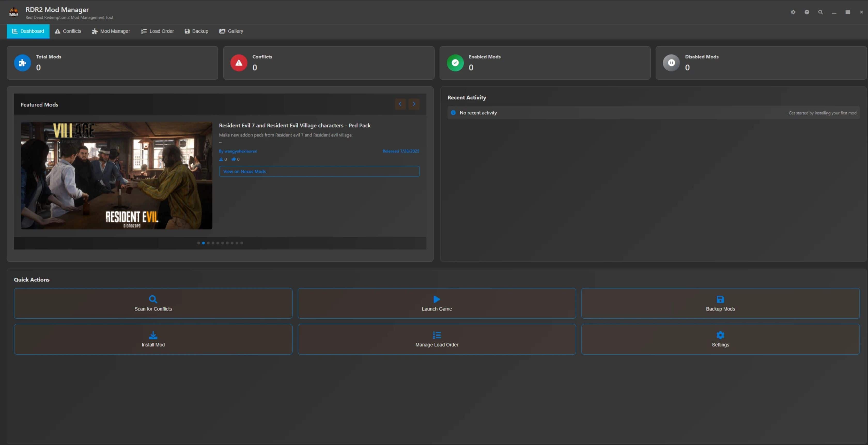Open the Load Order tab

click(x=157, y=31)
